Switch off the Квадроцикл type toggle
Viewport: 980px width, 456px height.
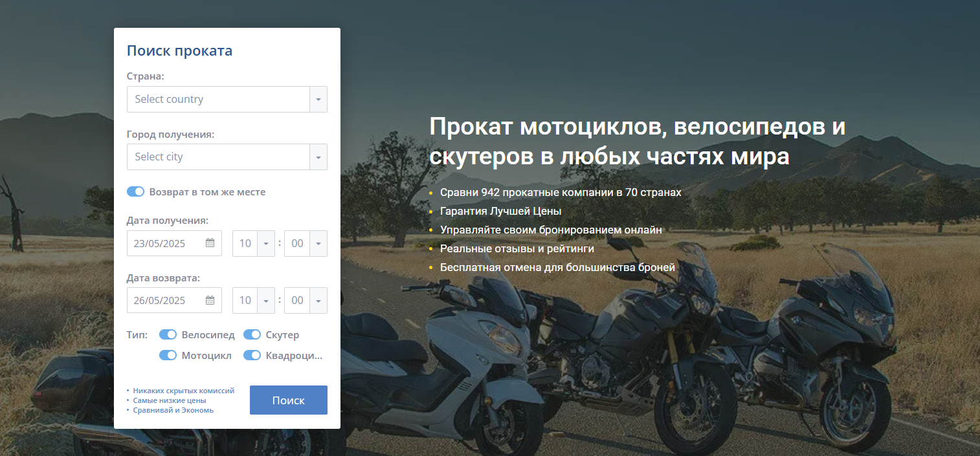click(252, 355)
